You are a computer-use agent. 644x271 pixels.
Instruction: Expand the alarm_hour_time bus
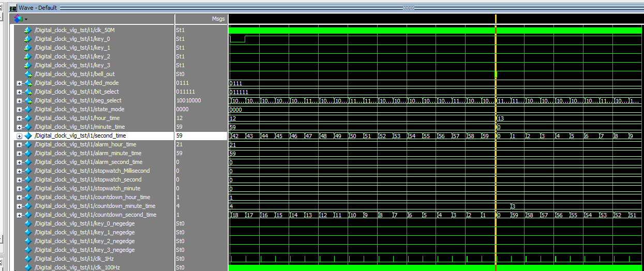(19, 145)
